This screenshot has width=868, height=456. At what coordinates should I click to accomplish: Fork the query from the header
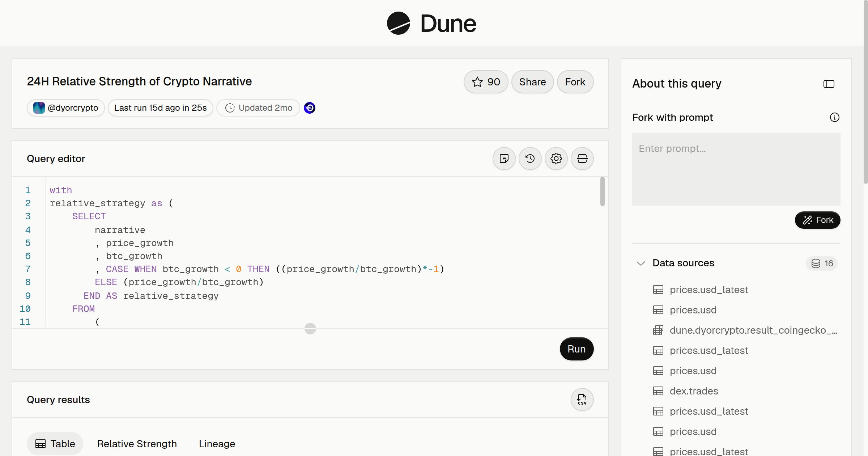[575, 82]
